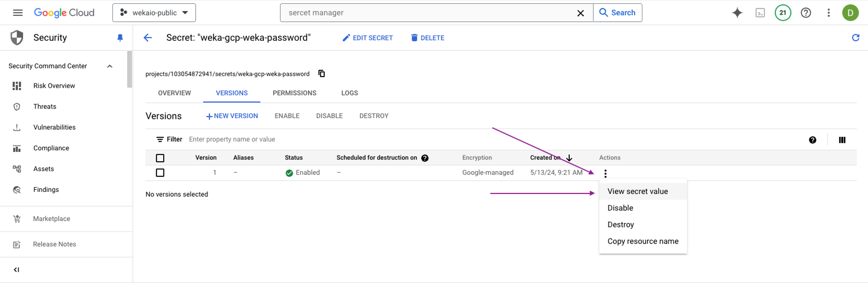This screenshot has width=868, height=284.
Task: Open column display options icon
Action: [x=842, y=140]
